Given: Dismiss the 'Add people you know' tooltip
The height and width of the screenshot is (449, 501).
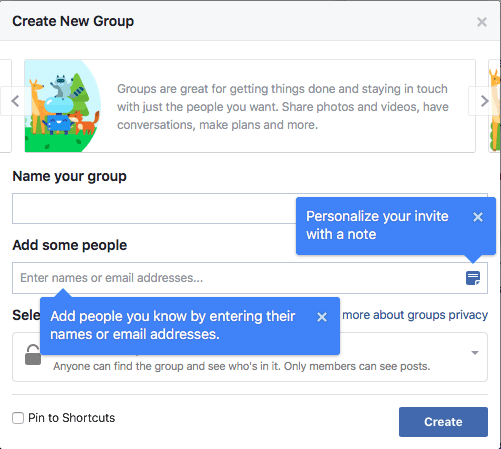Looking at the screenshot, I should [x=322, y=317].
